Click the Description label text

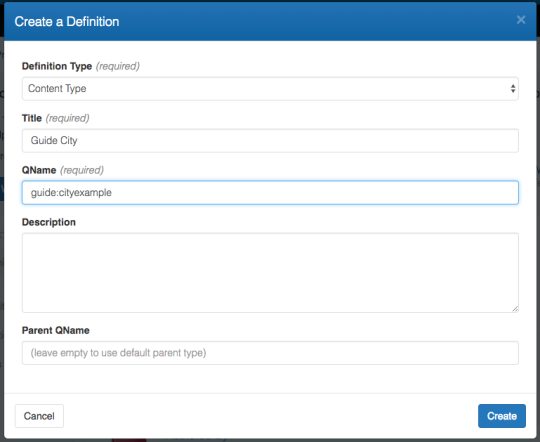(49, 222)
